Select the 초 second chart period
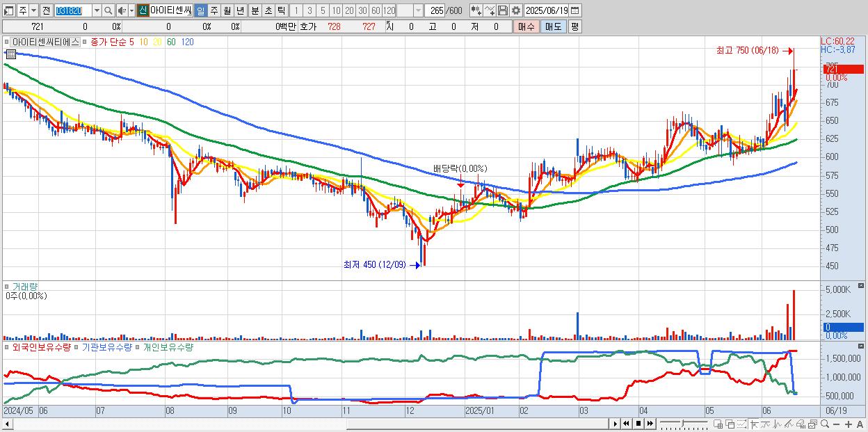Viewport: 868px width, 432px height. coord(268,10)
